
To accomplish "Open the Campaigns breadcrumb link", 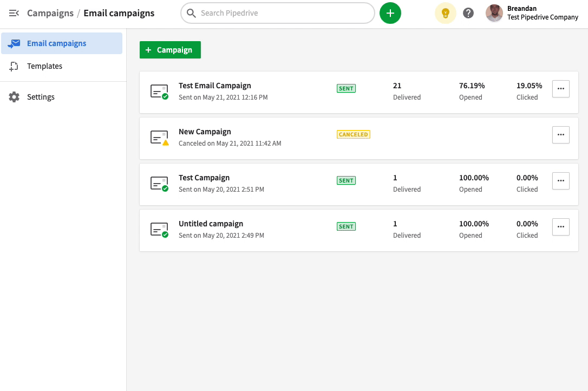I will coord(50,12).
